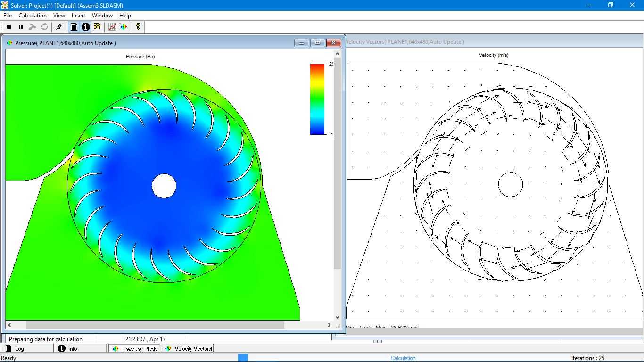644x362 pixels.
Task: Stop the calculation with the Stop icon
Action: [x=9, y=27]
